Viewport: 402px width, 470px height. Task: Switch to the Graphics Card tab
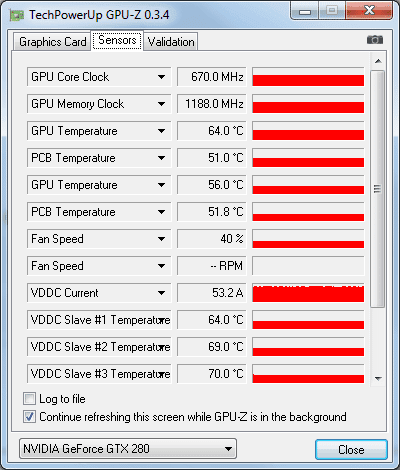click(x=52, y=42)
